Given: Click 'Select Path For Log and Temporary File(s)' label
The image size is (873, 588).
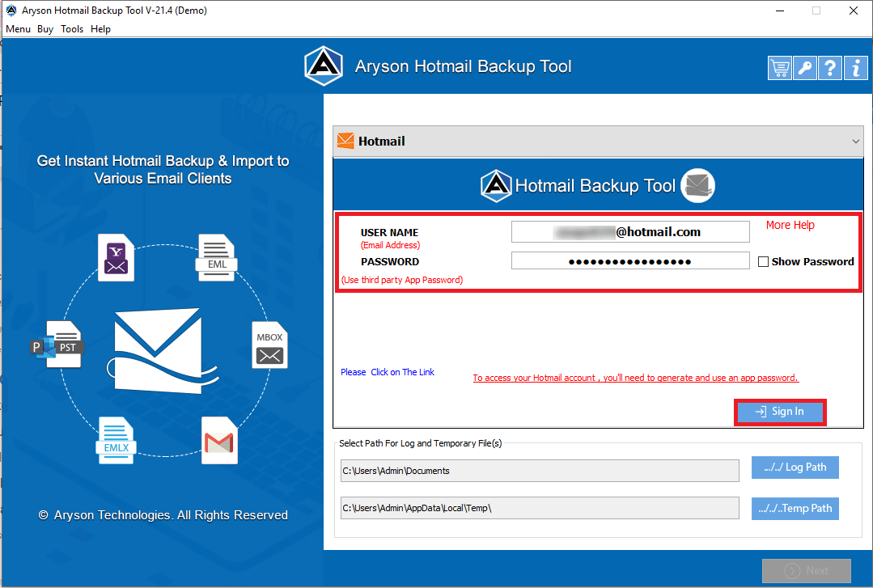Looking at the screenshot, I should 421,443.
